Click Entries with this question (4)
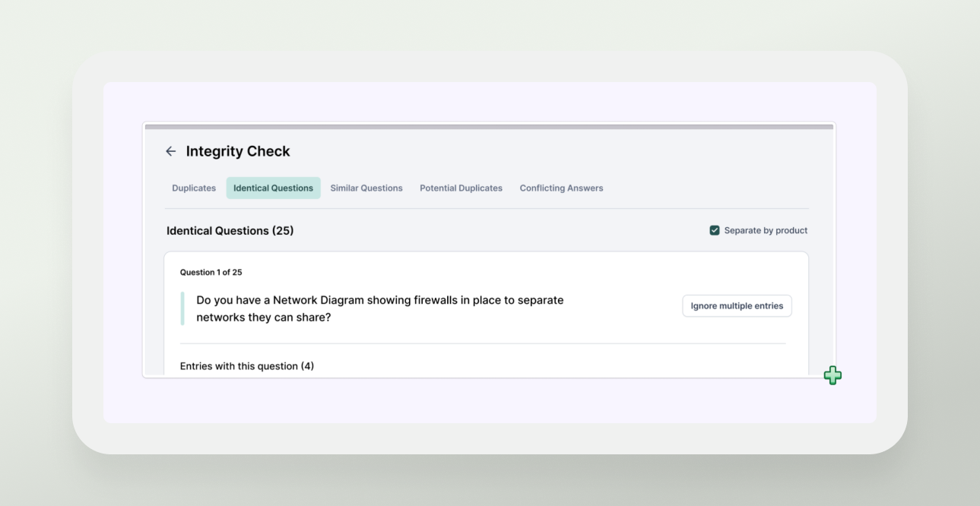 [x=247, y=366]
